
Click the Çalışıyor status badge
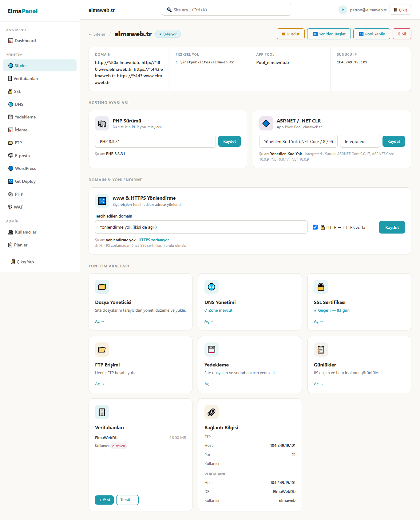pyautogui.click(x=168, y=34)
